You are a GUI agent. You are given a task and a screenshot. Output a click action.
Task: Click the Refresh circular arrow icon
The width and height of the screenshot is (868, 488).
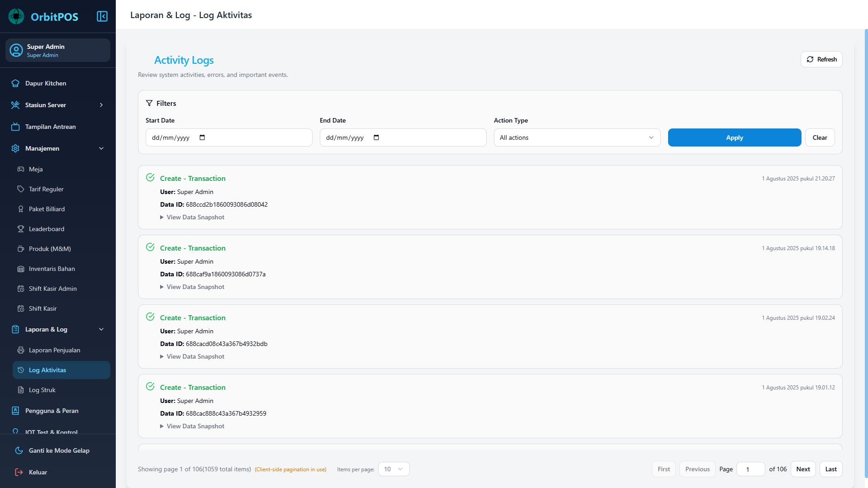click(x=810, y=59)
